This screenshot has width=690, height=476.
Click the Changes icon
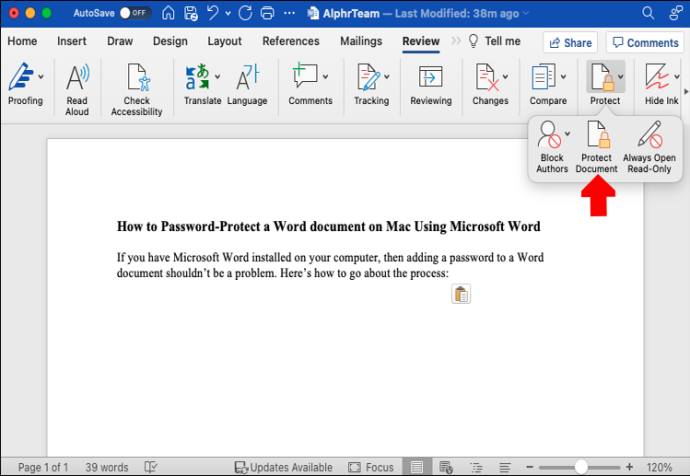(487, 77)
